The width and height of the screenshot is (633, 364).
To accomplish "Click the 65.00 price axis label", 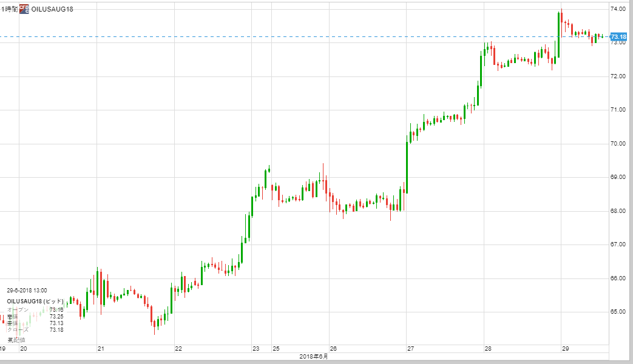I will [618, 312].
